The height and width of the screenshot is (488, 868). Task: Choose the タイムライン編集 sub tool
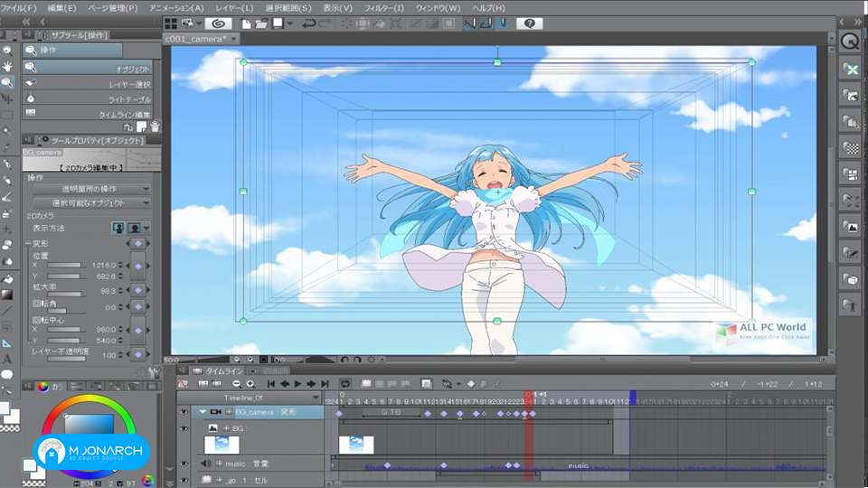tap(87, 114)
